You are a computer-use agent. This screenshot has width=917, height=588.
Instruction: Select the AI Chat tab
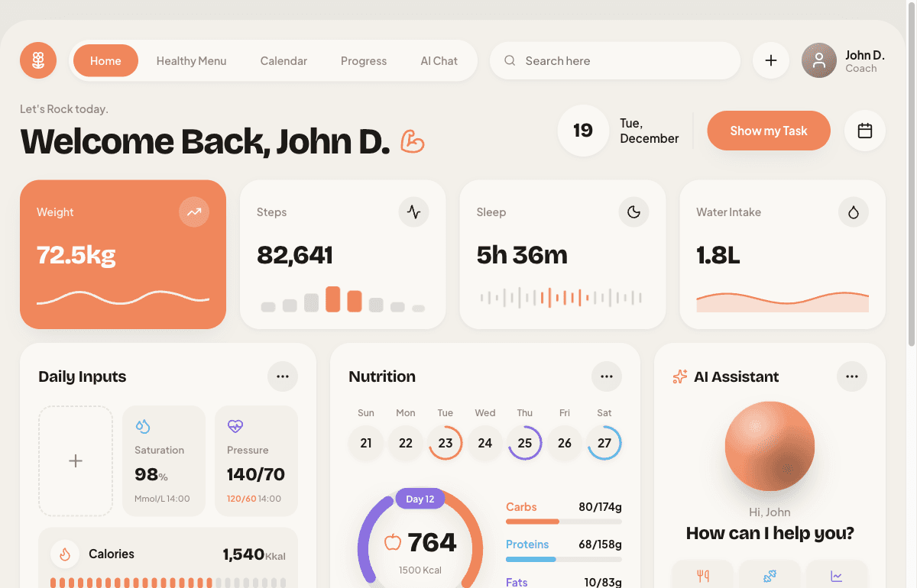pyautogui.click(x=439, y=61)
